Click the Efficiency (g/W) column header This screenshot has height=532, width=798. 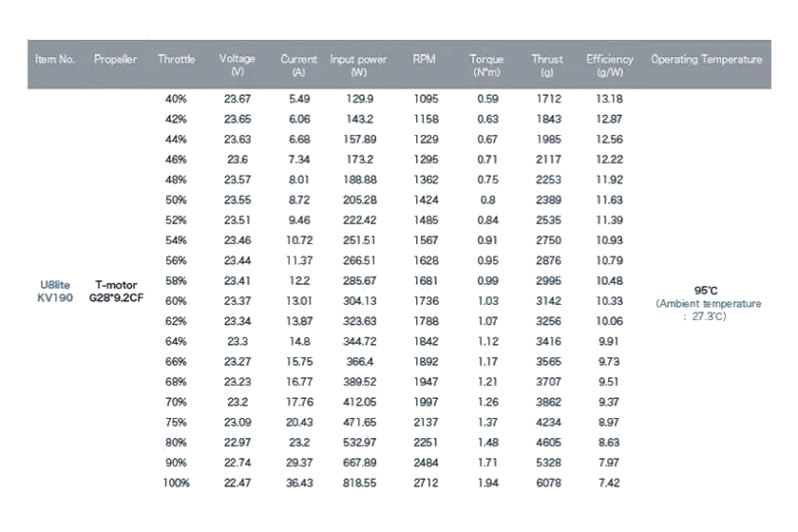(610, 65)
